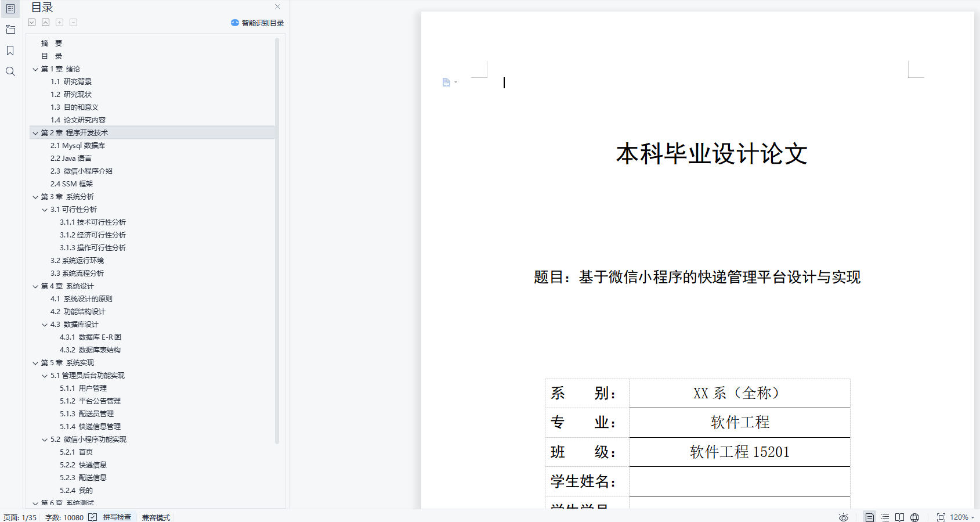The width and height of the screenshot is (980, 522).
Task: Collapse 5.2 微信小程序功能实现 node
Action: pyautogui.click(x=45, y=440)
